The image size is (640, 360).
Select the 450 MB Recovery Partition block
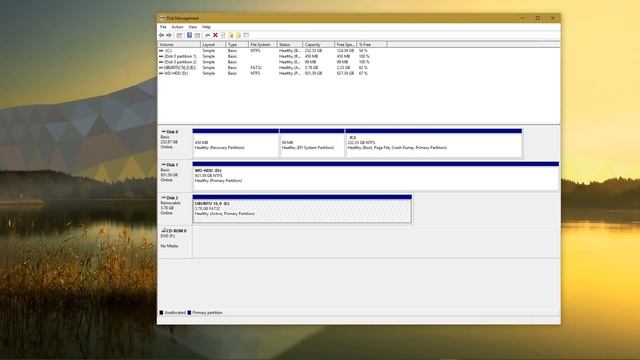236,143
